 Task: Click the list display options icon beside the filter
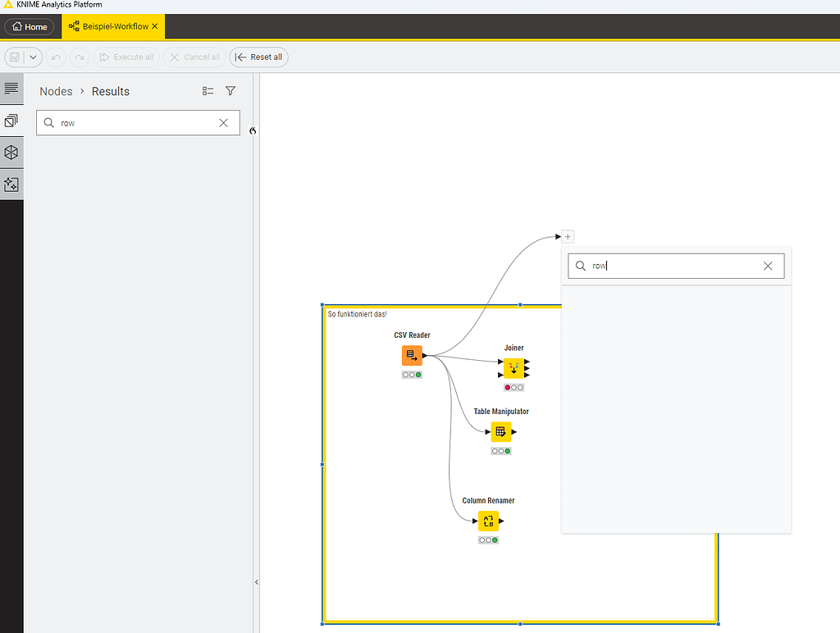tap(208, 91)
